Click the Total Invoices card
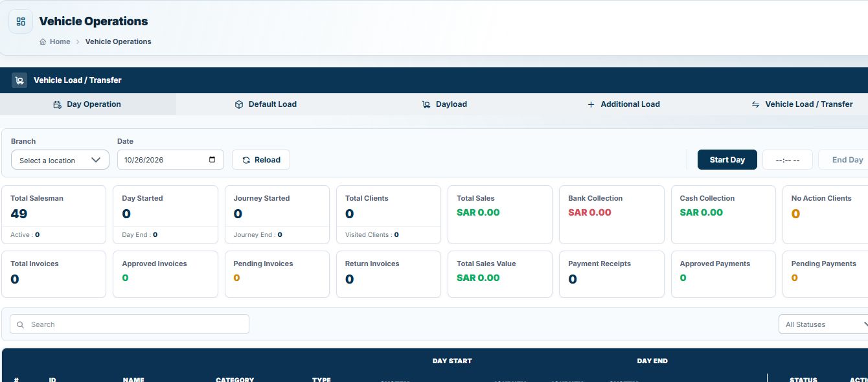Screen dimensions: 868x382 point(54,275)
